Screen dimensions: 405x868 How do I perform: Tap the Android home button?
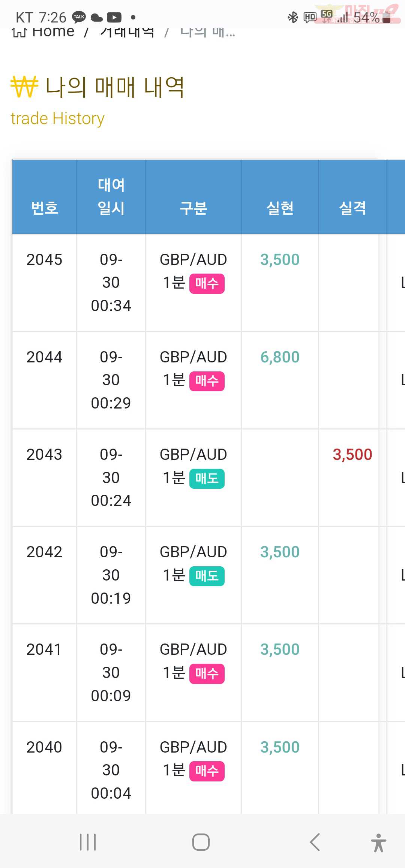click(201, 842)
